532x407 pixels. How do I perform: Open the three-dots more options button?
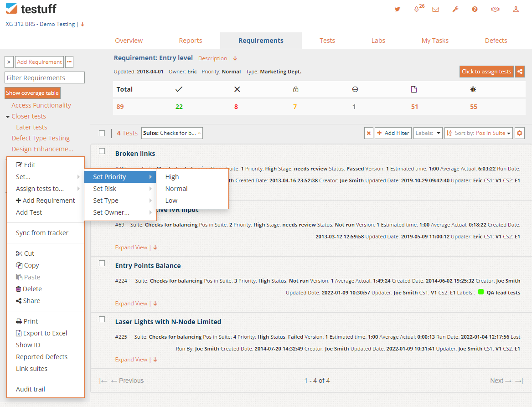(69, 62)
